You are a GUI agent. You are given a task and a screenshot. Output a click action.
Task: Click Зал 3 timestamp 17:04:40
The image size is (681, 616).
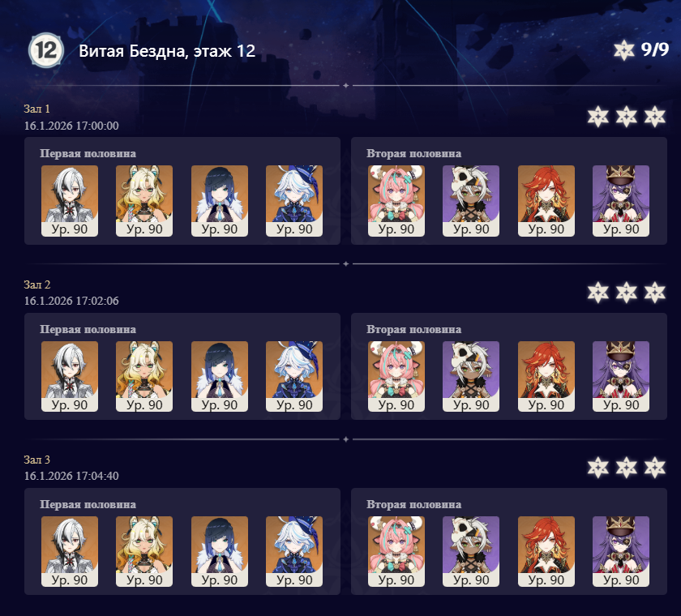click(71, 476)
